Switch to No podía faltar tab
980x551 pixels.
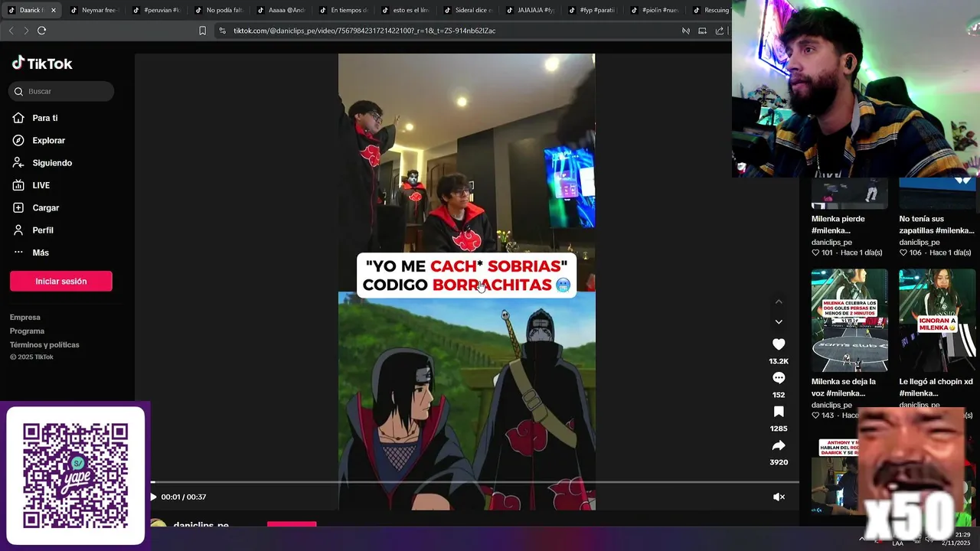[x=219, y=11]
